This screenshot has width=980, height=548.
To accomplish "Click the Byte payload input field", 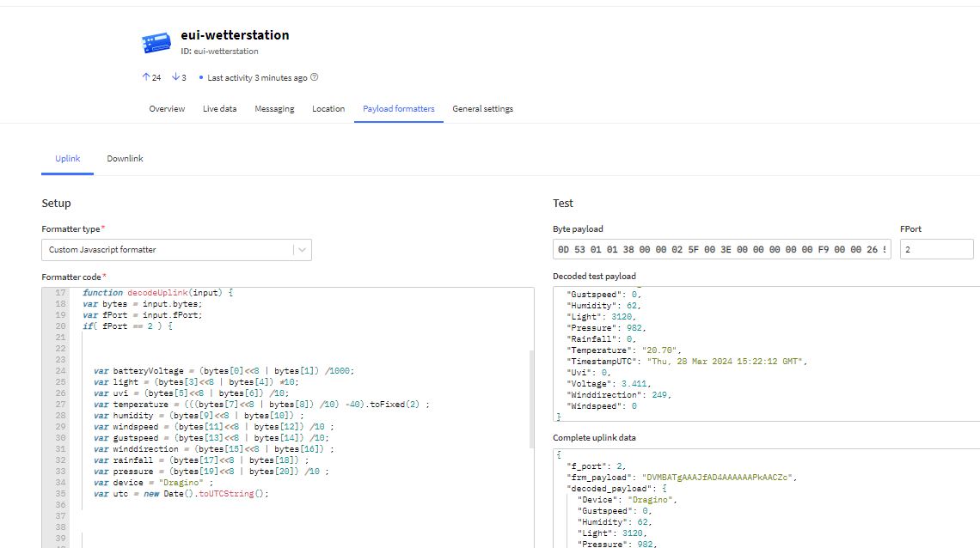I will 721,249.
